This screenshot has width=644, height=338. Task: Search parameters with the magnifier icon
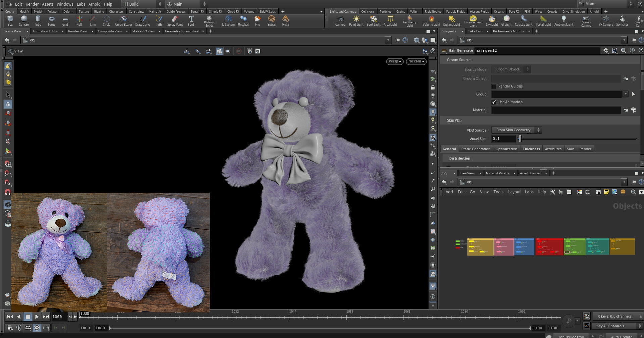623,50
